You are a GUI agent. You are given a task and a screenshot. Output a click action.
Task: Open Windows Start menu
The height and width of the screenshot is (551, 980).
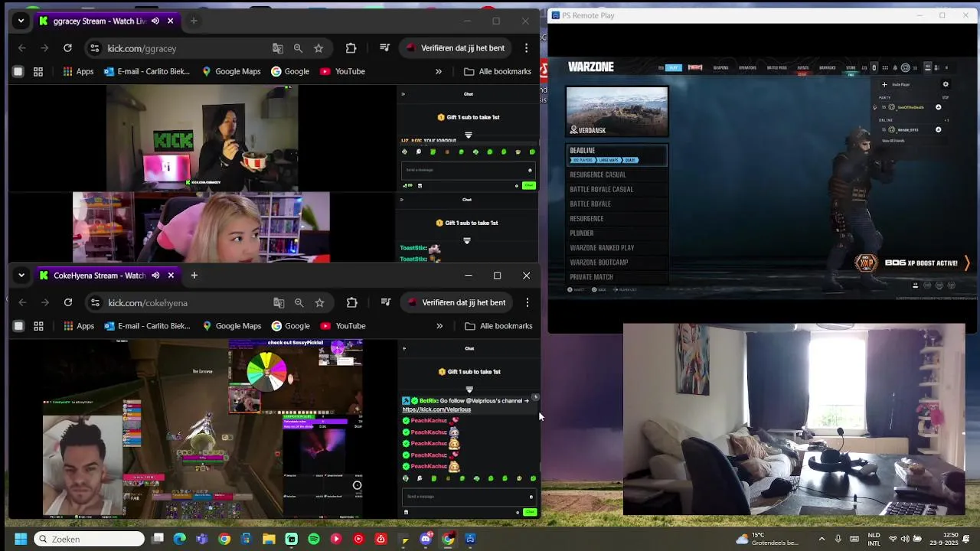tap(21, 539)
